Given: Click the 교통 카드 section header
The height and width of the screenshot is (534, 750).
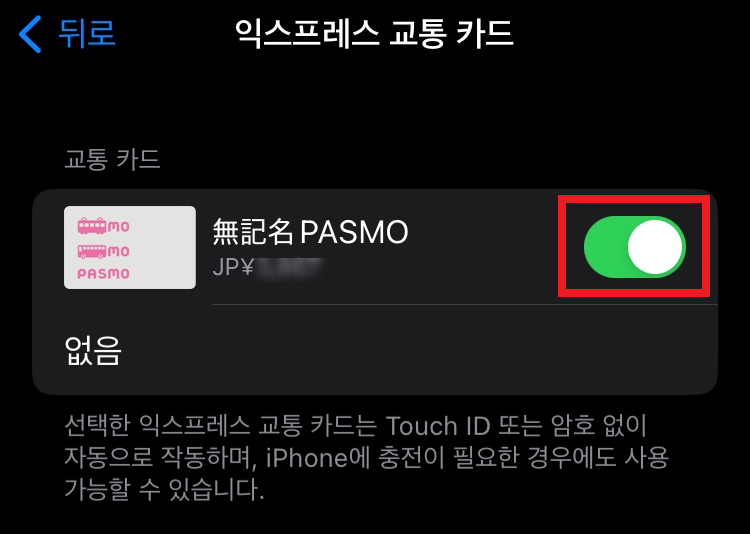Looking at the screenshot, I should tap(112, 159).
